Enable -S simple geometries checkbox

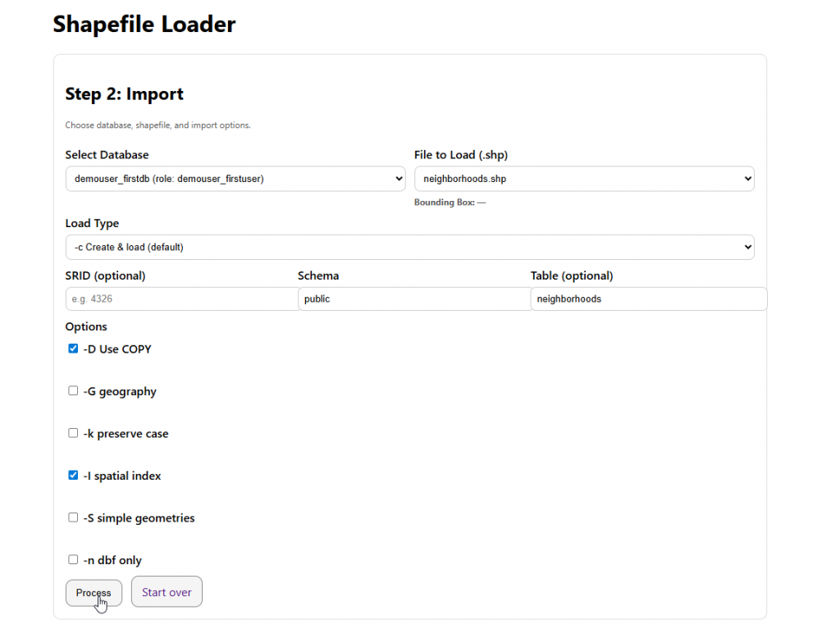tap(73, 517)
